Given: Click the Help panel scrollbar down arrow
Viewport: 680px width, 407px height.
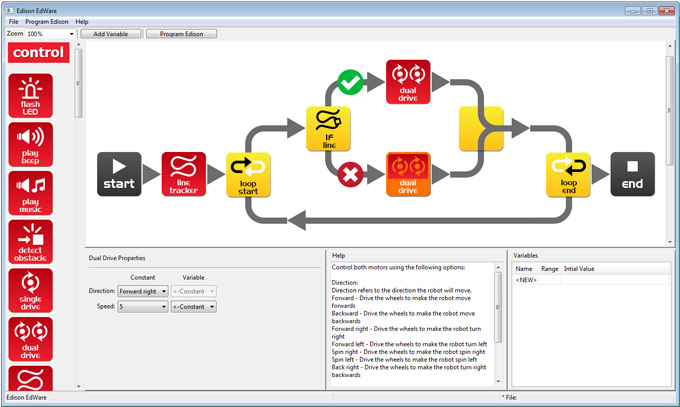Looking at the screenshot, I should pyautogui.click(x=498, y=381).
